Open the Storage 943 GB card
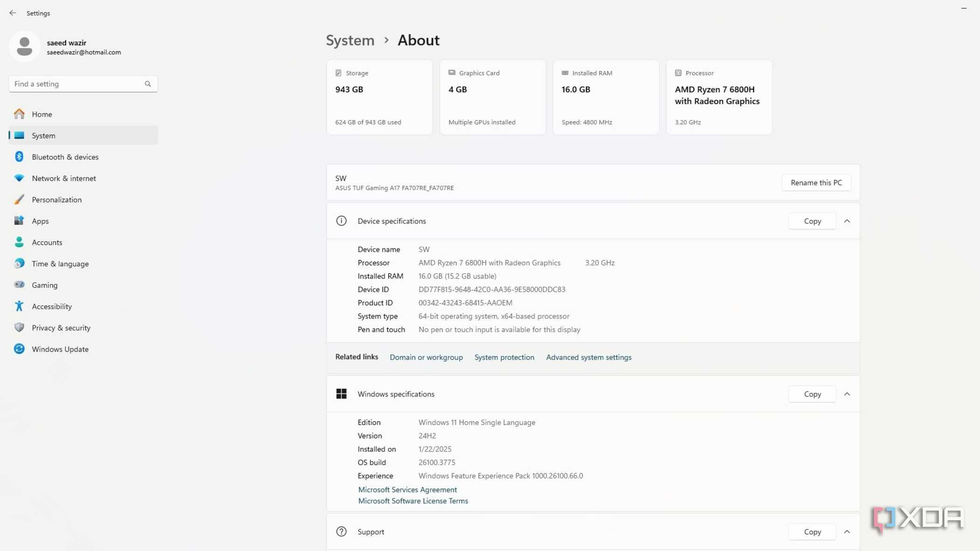This screenshot has width=980, height=551. click(379, 97)
